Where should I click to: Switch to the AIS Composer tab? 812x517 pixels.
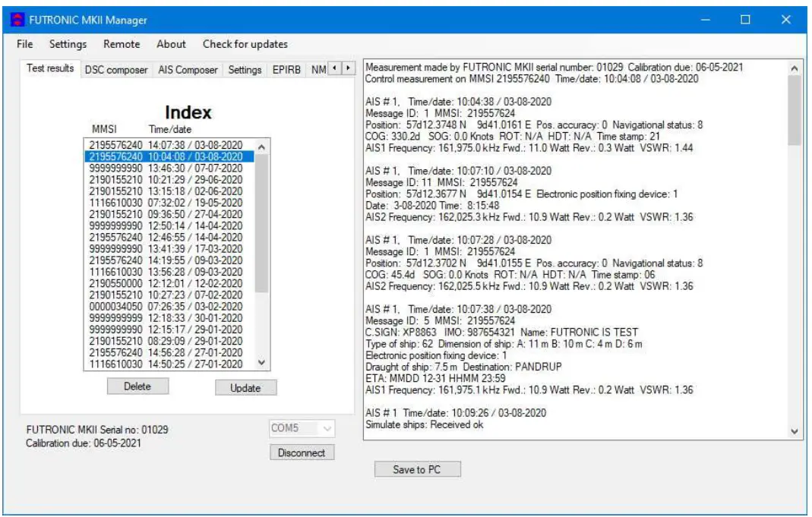tap(188, 70)
